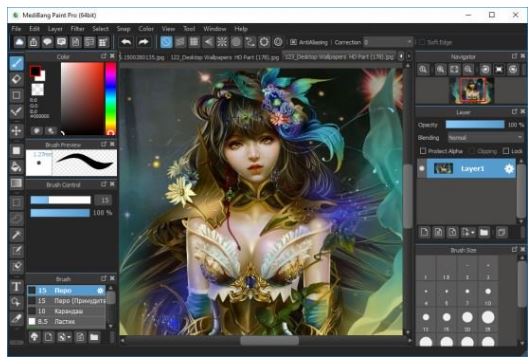Image resolution: width=531 pixels, height=364 pixels.
Task: Turn off snap with the blue icon
Action: point(166,42)
